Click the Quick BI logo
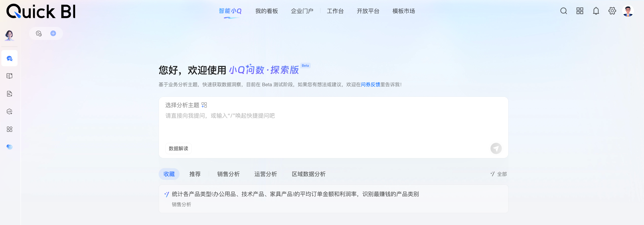The image size is (644, 225). [x=41, y=11]
